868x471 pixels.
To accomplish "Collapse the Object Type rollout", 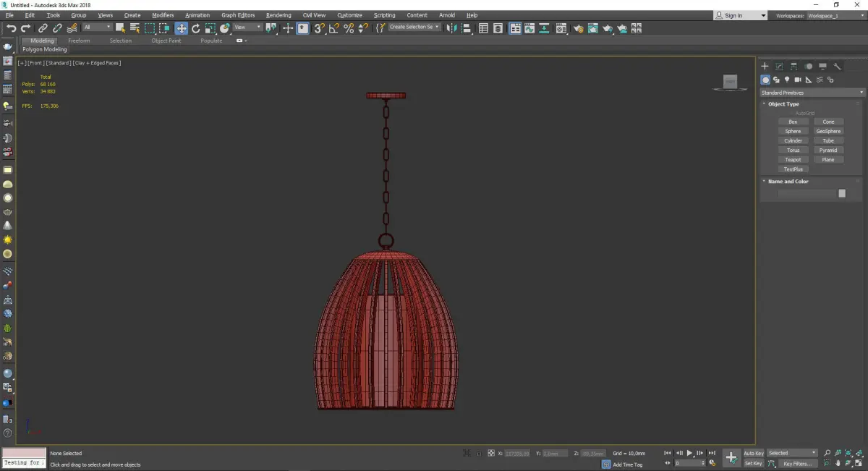I will coord(783,104).
